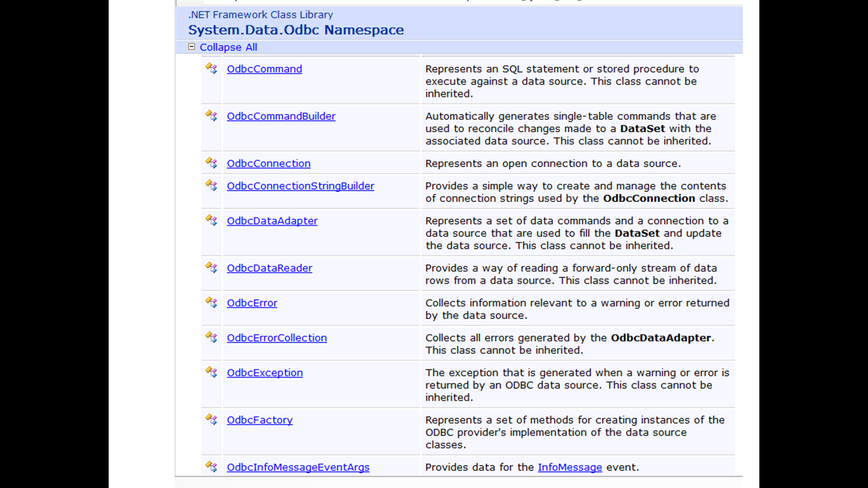
Task: Open the OdbcErrorCollection class link
Action: [x=277, y=338]
